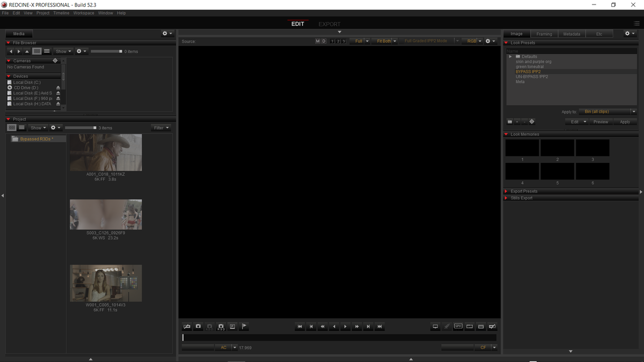
Task: Click the Cameras refresh target icon
Action: point(55,60)
